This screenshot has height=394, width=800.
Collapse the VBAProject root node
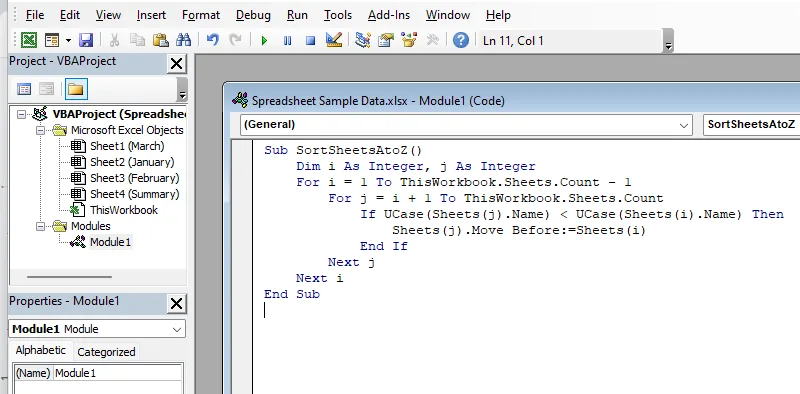coord(21,114)
